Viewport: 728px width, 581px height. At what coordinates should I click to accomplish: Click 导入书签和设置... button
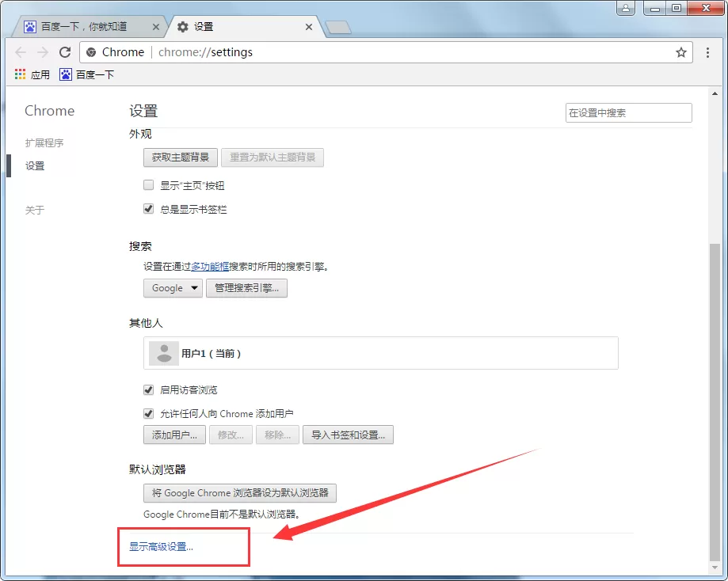[349, 435]
